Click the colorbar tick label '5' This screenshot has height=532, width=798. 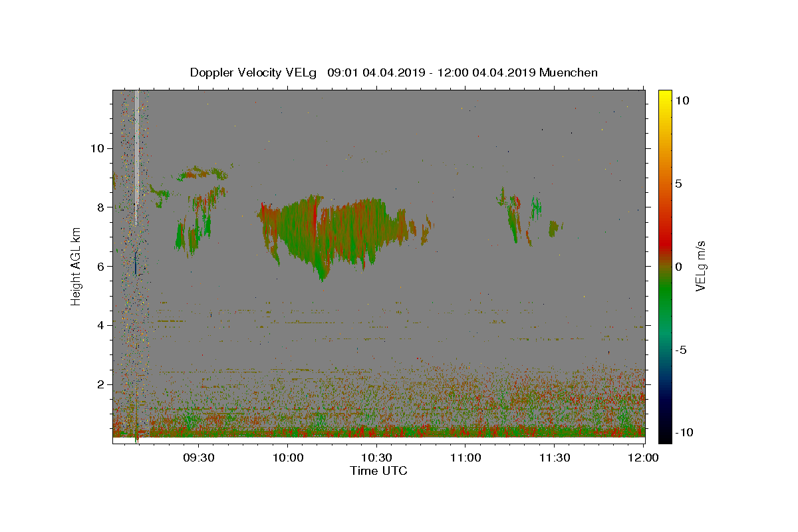tap(678, 183)
